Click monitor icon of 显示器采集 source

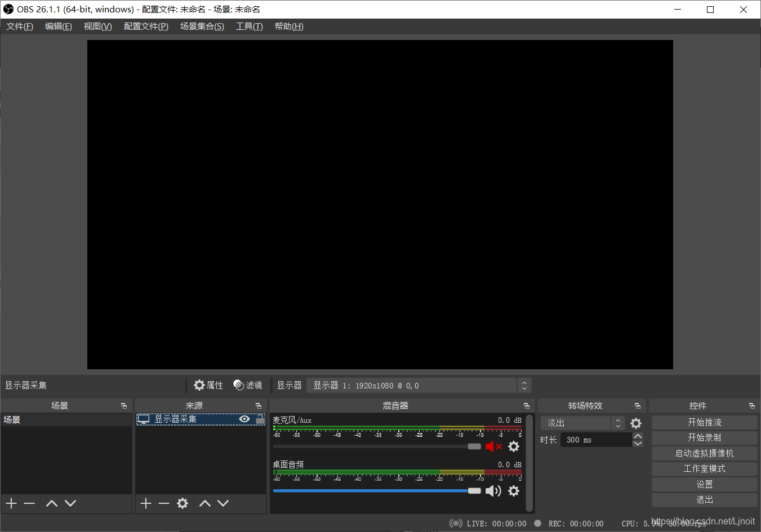click(144, 419)
